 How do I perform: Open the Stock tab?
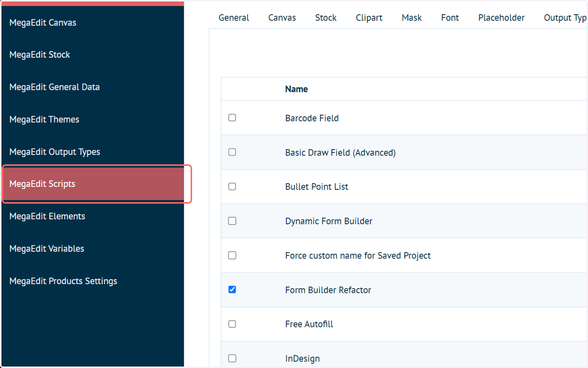(326, 18)
